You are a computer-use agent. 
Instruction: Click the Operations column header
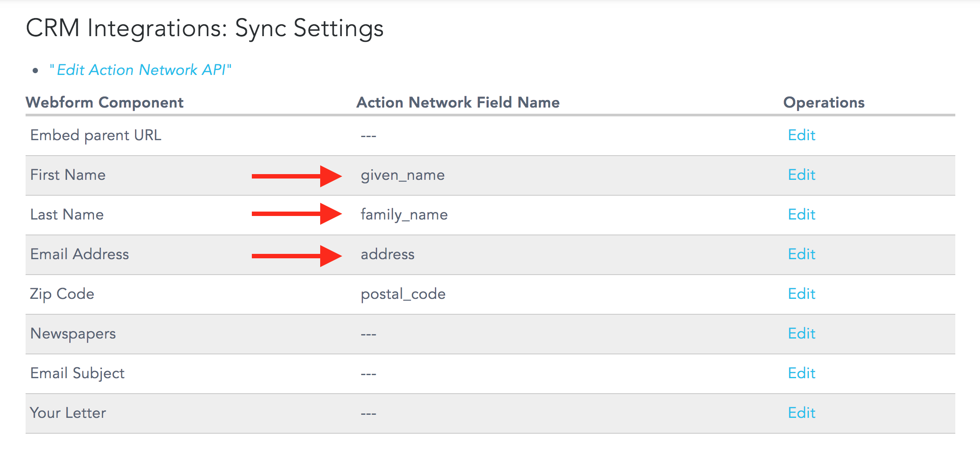pyautogui.click(x=823, y=102)
